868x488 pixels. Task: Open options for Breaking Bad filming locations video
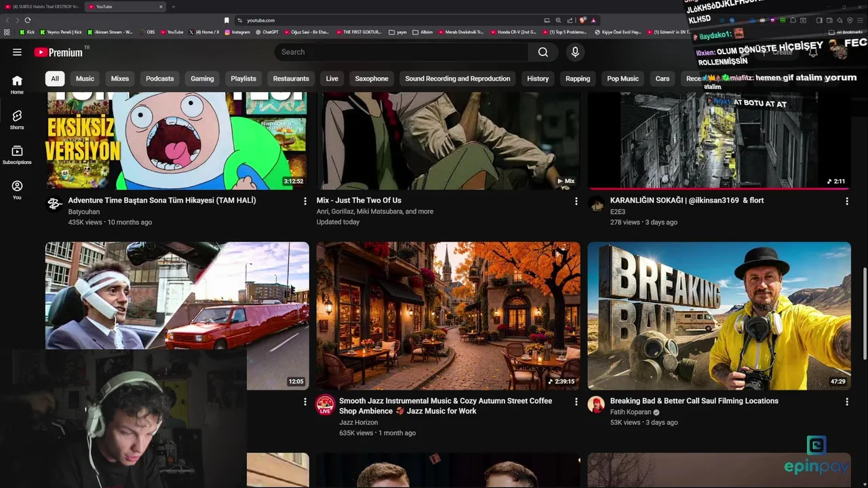(846, 402)
